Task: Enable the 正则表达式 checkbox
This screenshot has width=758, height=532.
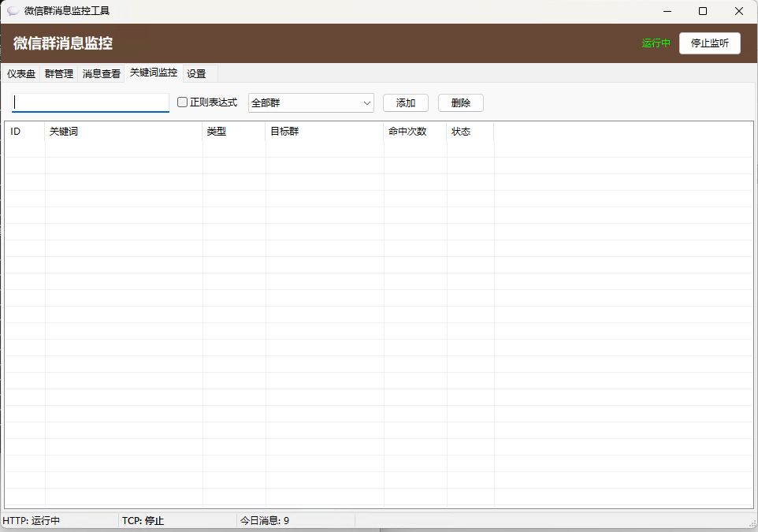Action: coord(183,102)
